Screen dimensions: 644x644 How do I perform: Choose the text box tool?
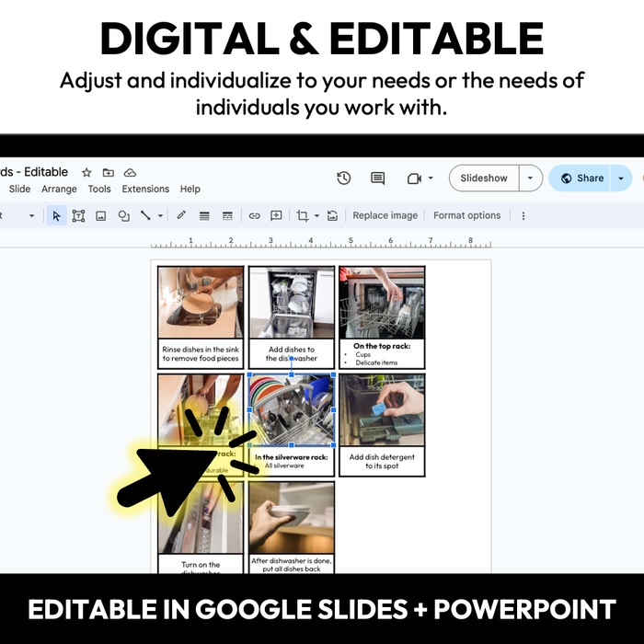click(78, 215)
